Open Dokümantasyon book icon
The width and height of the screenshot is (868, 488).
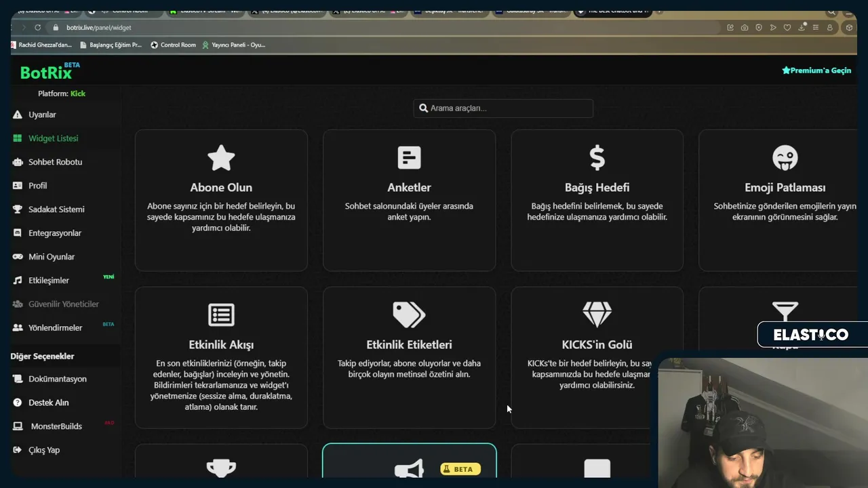(x=18, y=379)
